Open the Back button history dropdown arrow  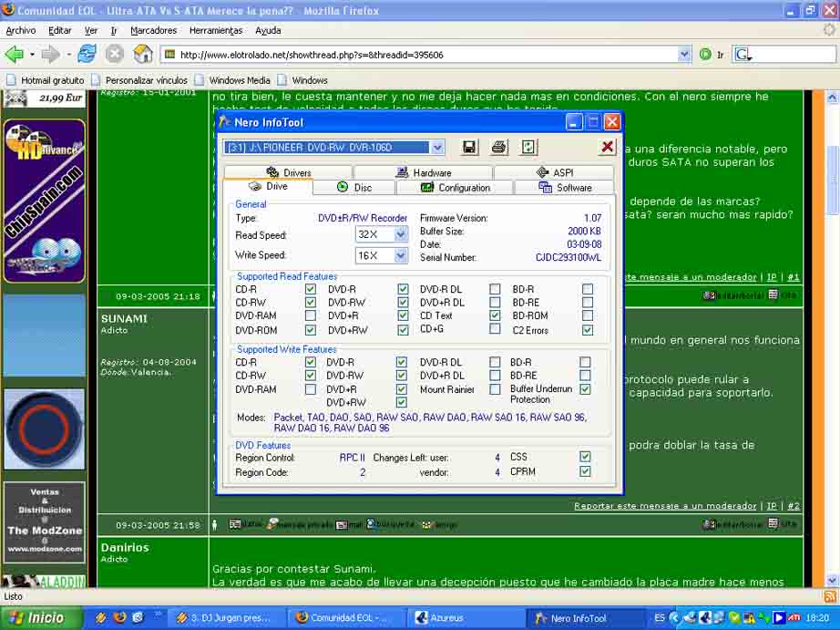[32, 55]
